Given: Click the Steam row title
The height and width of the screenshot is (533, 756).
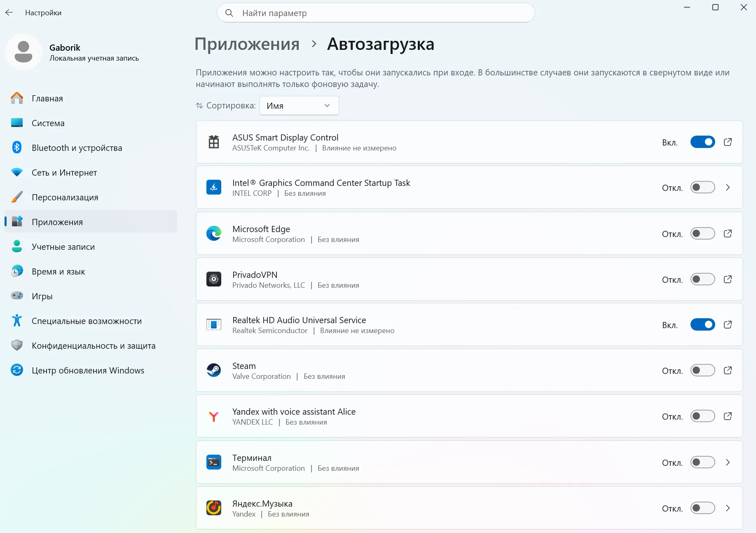Looking at the screenshot, I should point(244,366).
